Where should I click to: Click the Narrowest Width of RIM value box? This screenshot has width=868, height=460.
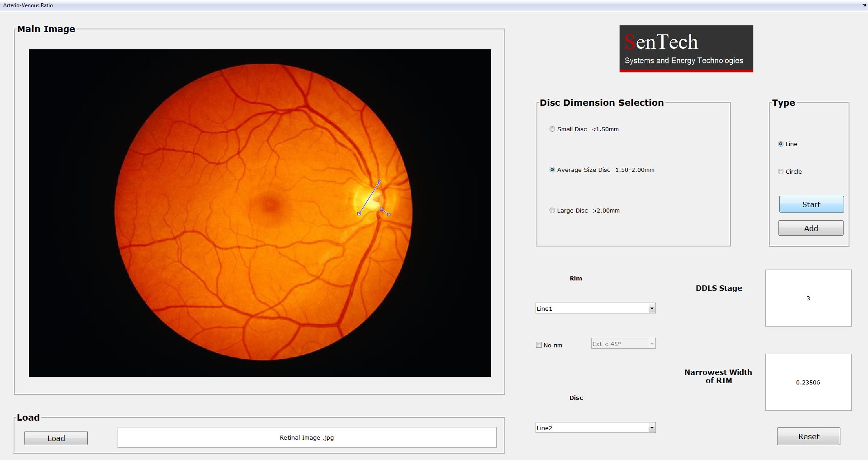808,382
